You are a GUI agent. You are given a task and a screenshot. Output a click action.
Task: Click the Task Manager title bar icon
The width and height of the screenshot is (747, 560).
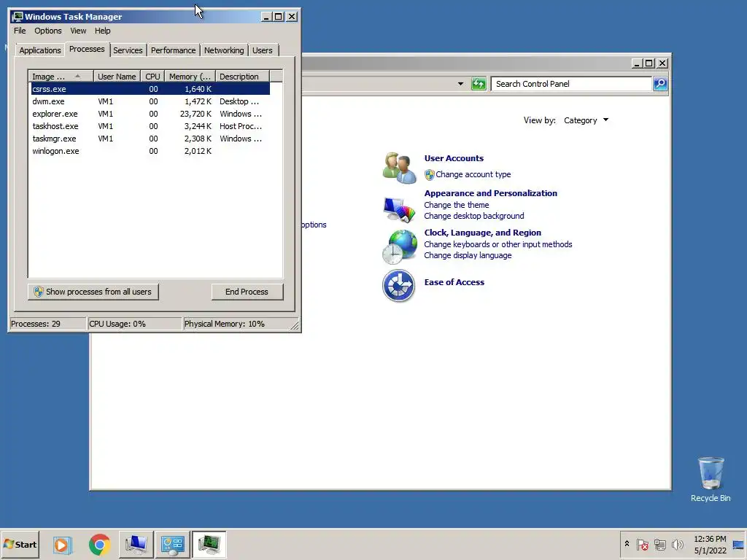tap(18, 17)
